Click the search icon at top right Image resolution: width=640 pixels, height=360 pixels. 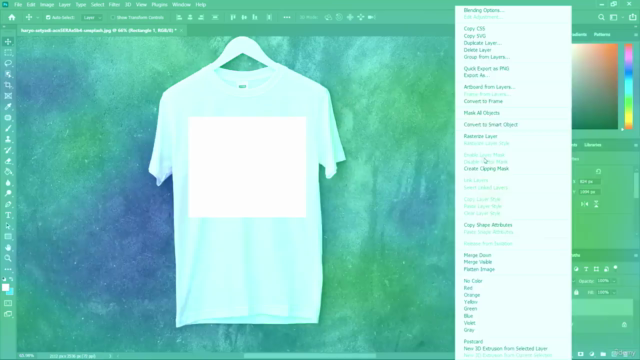pyautogui.click(x=601, y=17)
